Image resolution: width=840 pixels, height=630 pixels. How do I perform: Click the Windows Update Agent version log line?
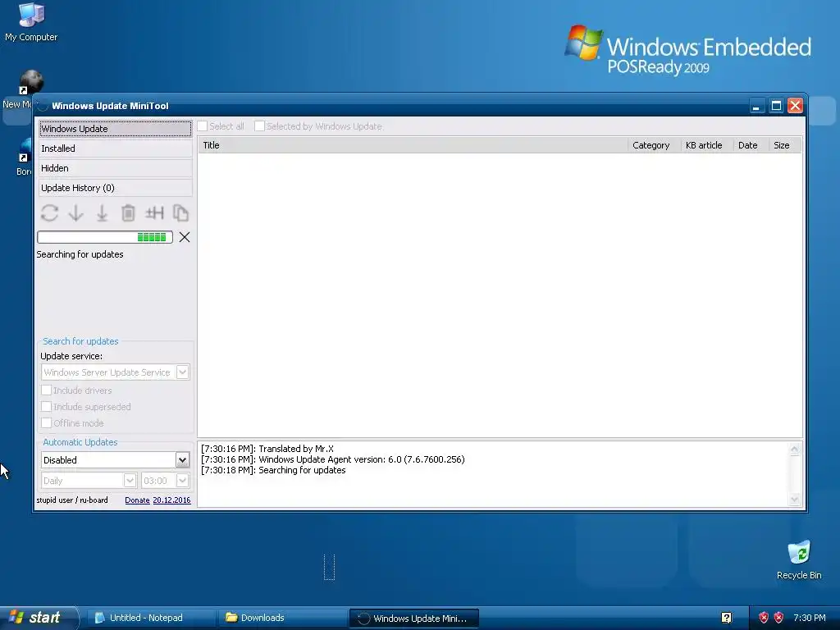tap(333, 459)
